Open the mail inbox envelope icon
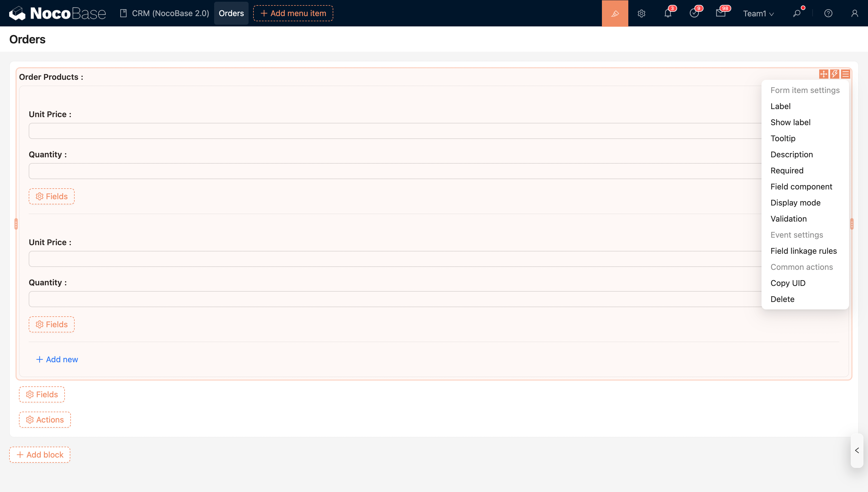The image size is (868, 492). (720, 13)
